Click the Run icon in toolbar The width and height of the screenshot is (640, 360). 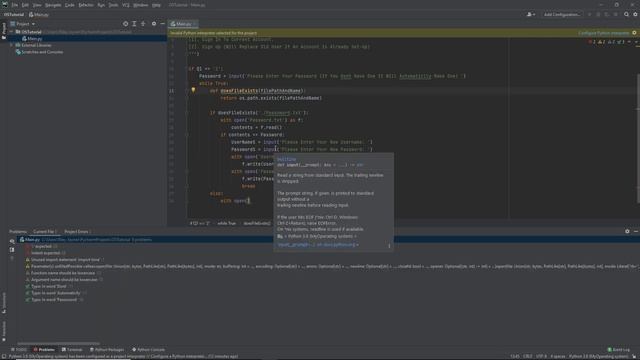tap(589, 15)
